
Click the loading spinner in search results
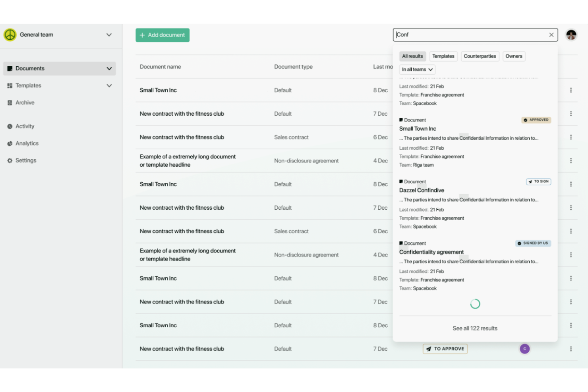pyautogui.click(x=475, y=304)
